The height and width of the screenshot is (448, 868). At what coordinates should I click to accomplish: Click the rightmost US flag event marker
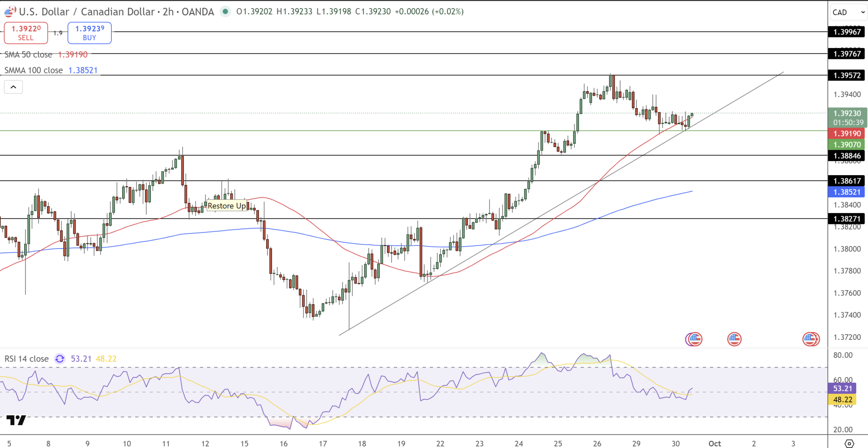810,339
